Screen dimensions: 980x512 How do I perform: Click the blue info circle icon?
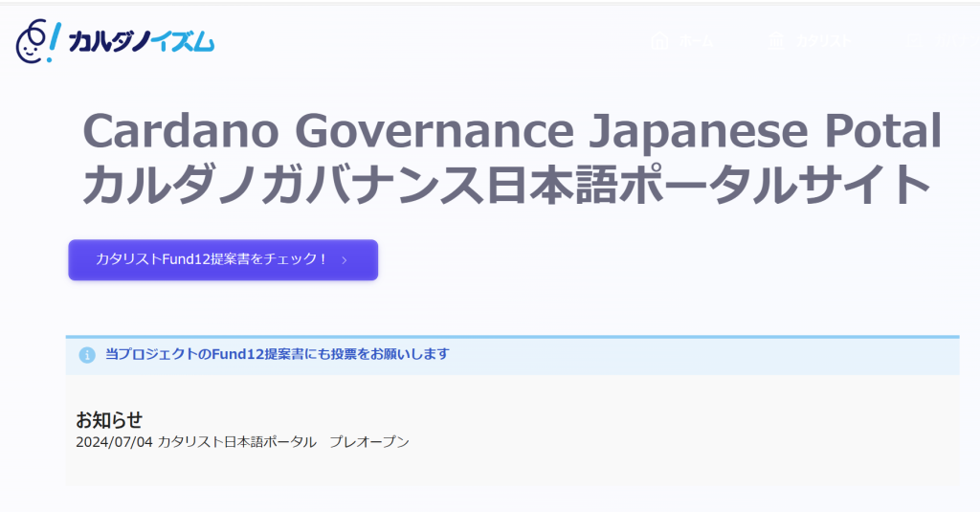pos(87,355)
